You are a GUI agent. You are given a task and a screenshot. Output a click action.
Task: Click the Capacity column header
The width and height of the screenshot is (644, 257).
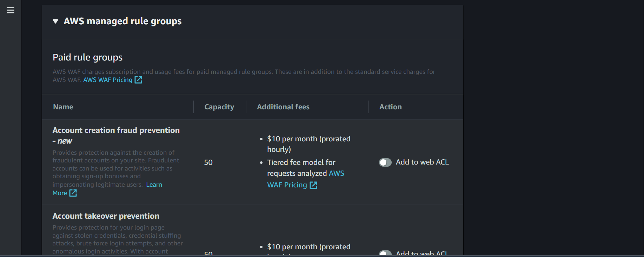(219, 107)
